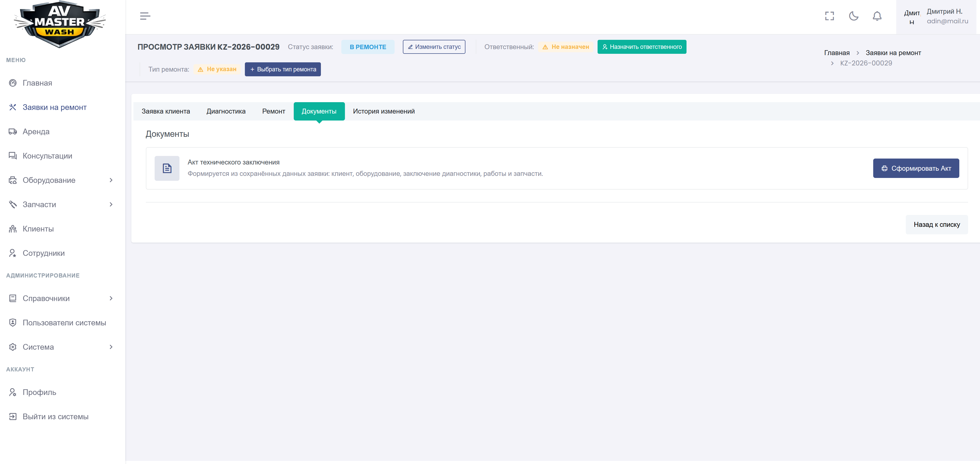
Task: Switch to the Диагностика tab
Action: point(226,111)
